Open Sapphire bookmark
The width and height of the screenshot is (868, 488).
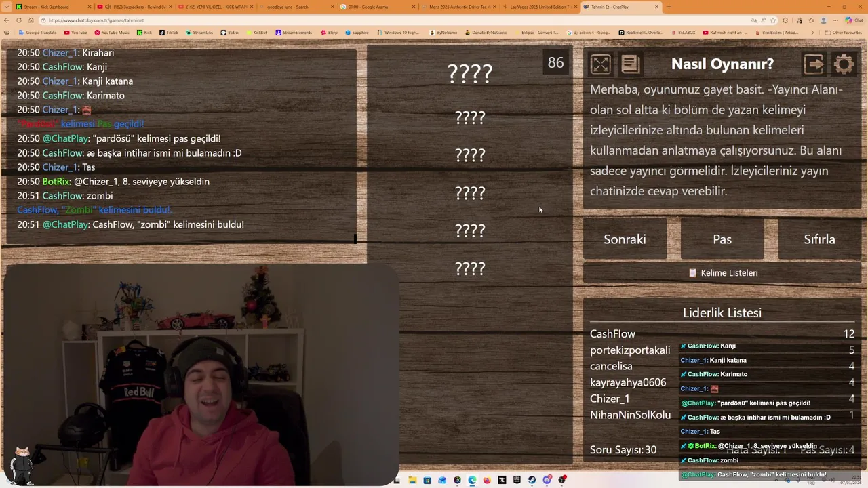(357, 33)
